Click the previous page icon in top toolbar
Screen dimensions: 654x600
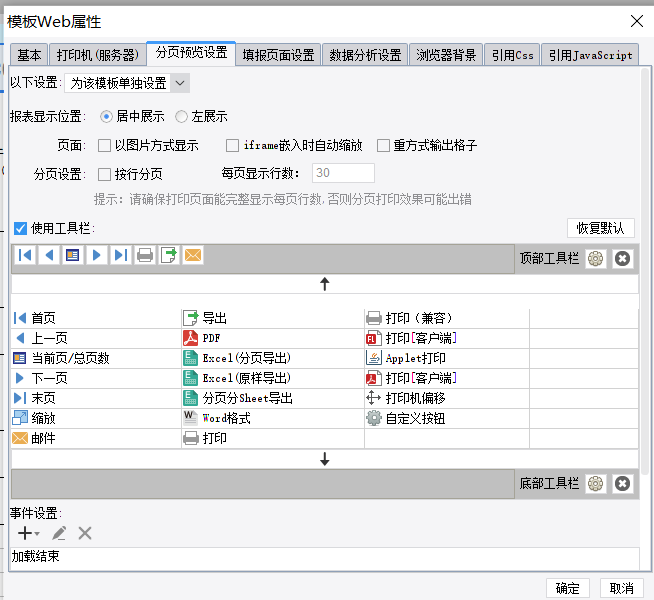49,255
